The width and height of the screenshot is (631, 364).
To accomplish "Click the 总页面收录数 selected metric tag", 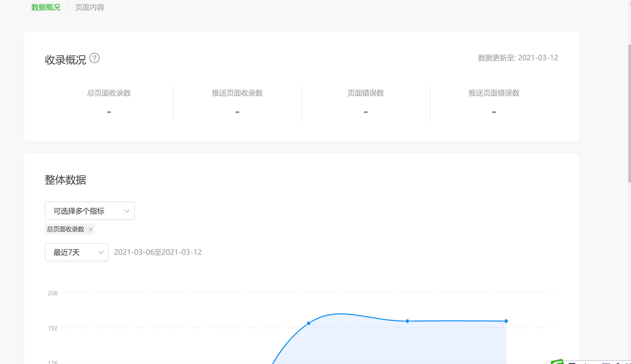I will tap(65, 229).
